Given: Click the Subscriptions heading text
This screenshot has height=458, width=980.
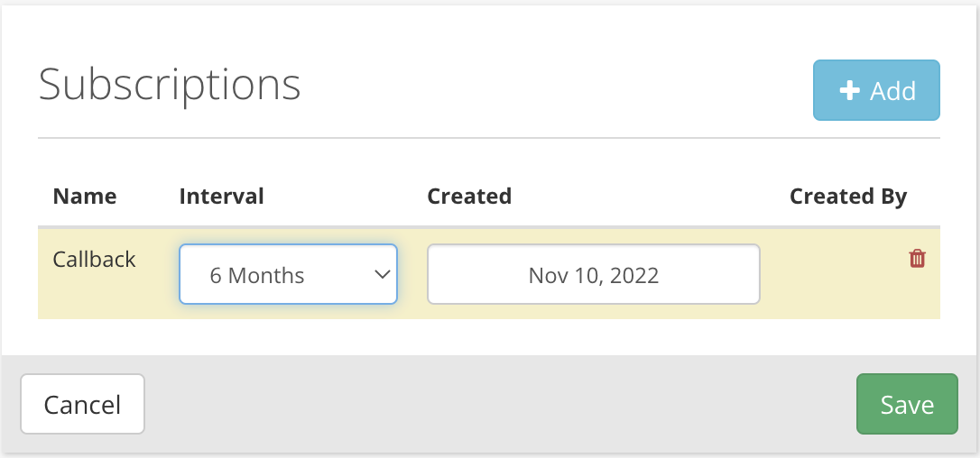Looking at the screenshot, I should coord(170,85).
